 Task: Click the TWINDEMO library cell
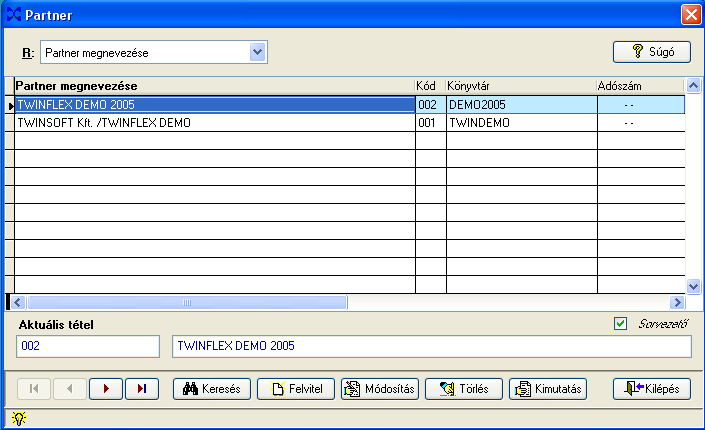(x=522, y=123)
